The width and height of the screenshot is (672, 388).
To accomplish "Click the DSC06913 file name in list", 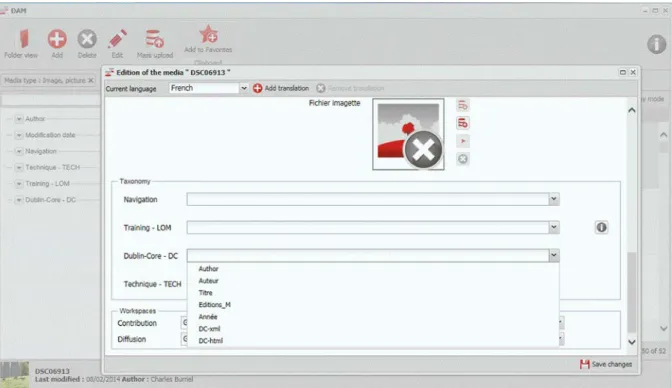I will click(52, 371).
